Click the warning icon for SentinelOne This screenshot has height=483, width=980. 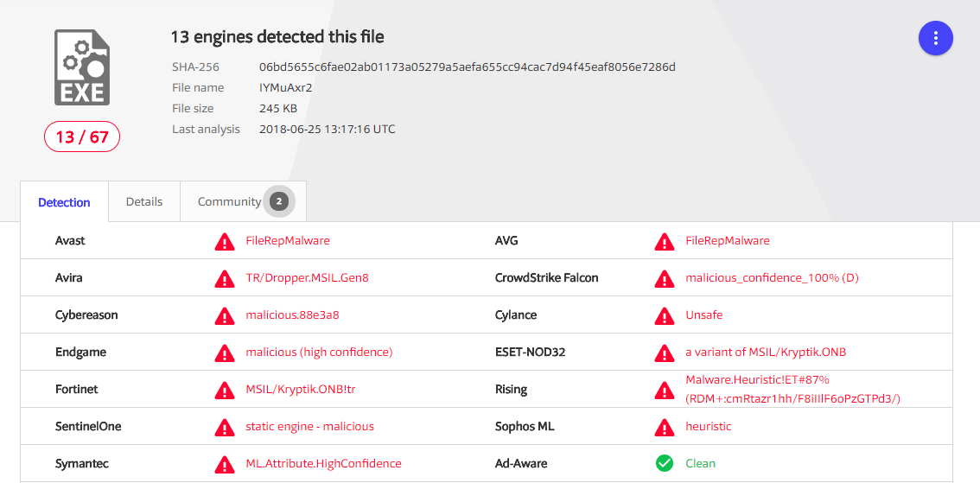tap(225, 428)
